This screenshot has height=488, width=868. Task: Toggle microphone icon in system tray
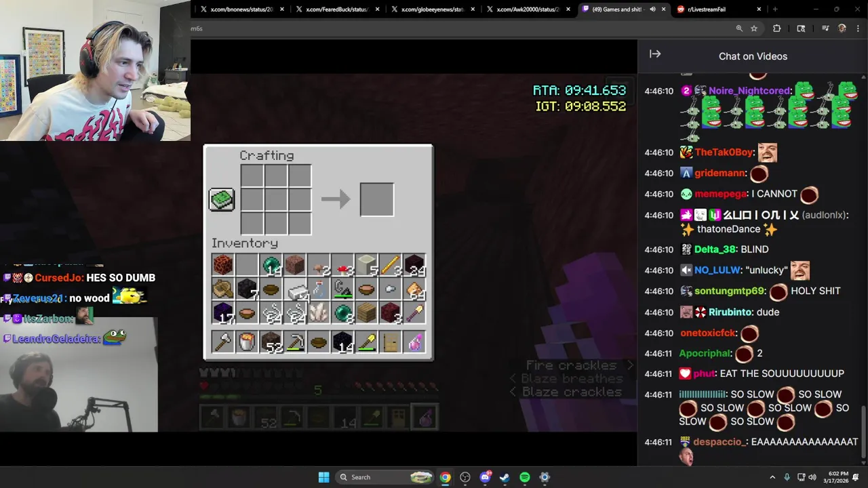click(x=787, y=477)
